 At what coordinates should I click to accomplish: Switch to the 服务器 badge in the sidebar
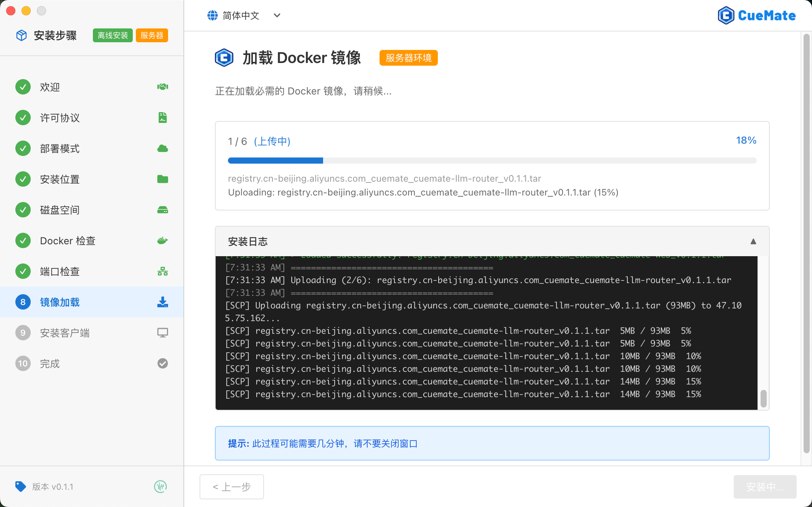click(x=152, y=35)
